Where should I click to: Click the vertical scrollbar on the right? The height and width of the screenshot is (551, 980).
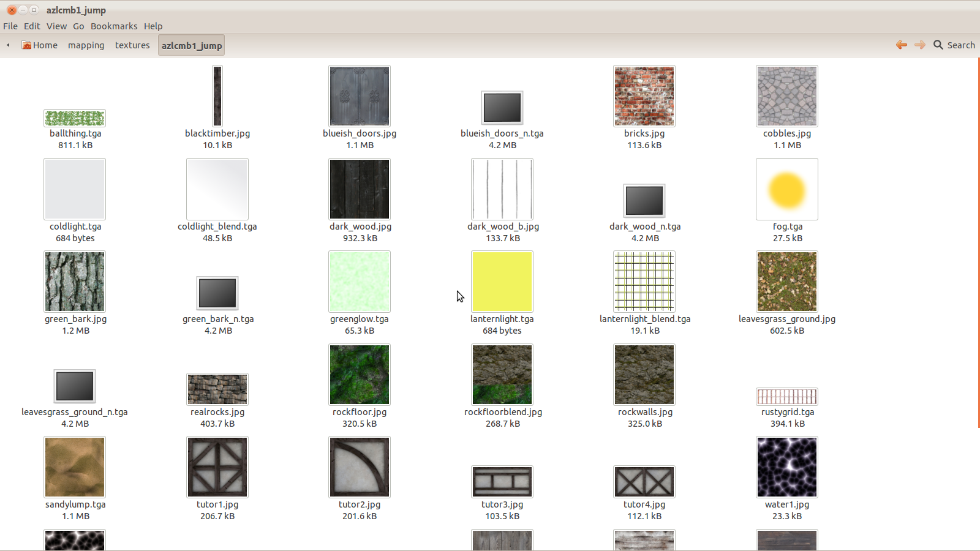click(x=978, y=245)
